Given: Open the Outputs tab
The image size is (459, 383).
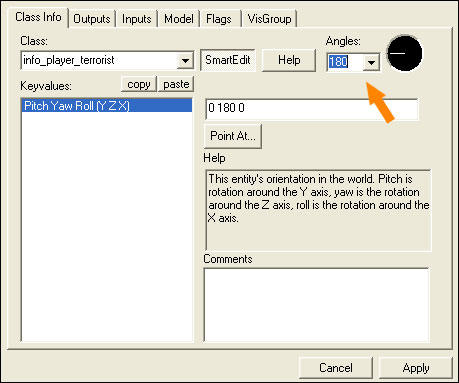Looking at the screenshot, I should (92, 19).
